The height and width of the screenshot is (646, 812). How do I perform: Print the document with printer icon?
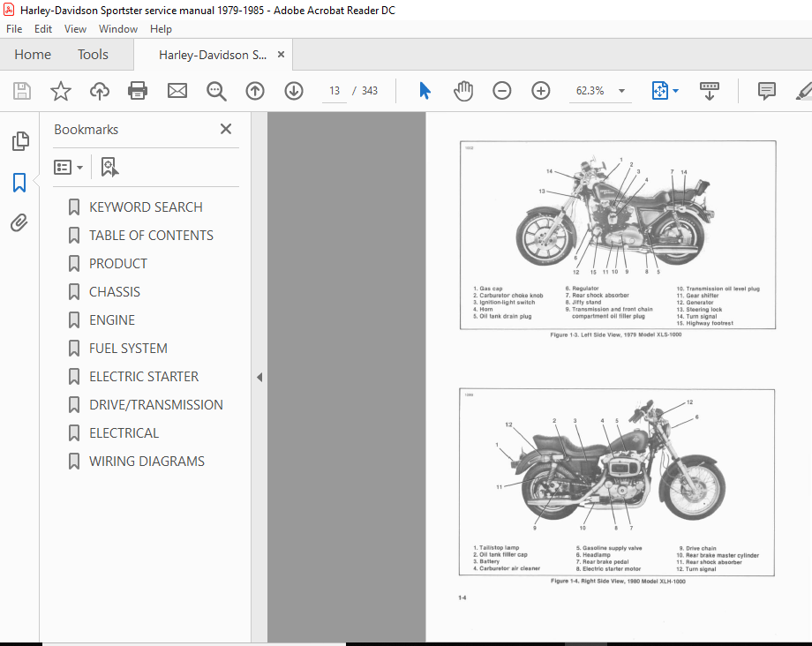click(138, 91)
